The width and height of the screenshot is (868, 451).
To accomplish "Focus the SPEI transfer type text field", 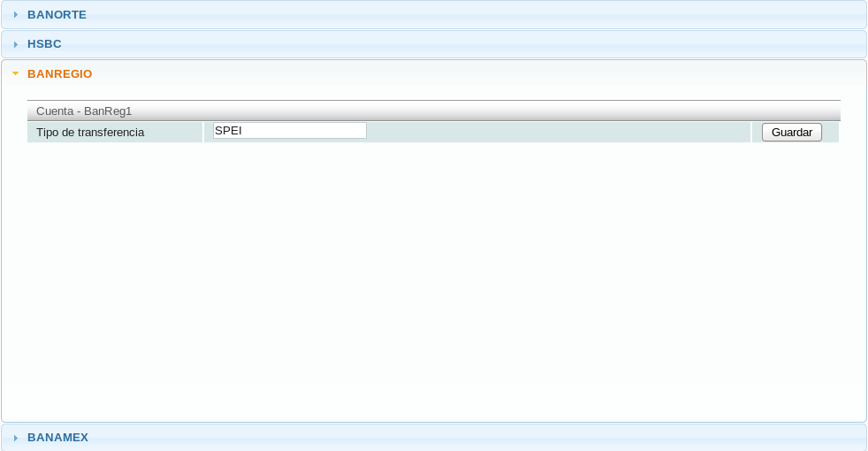I will pos(289,131).
